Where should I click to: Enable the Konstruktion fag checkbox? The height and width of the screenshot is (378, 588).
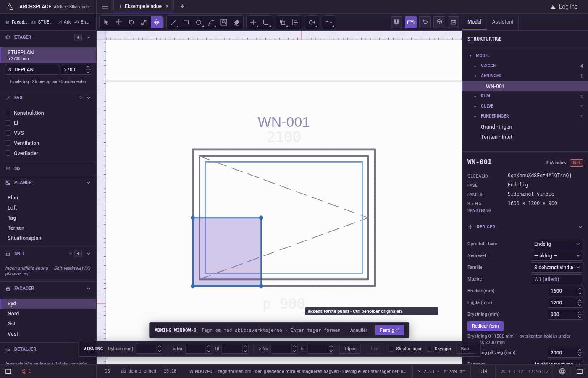pos(8,113)
